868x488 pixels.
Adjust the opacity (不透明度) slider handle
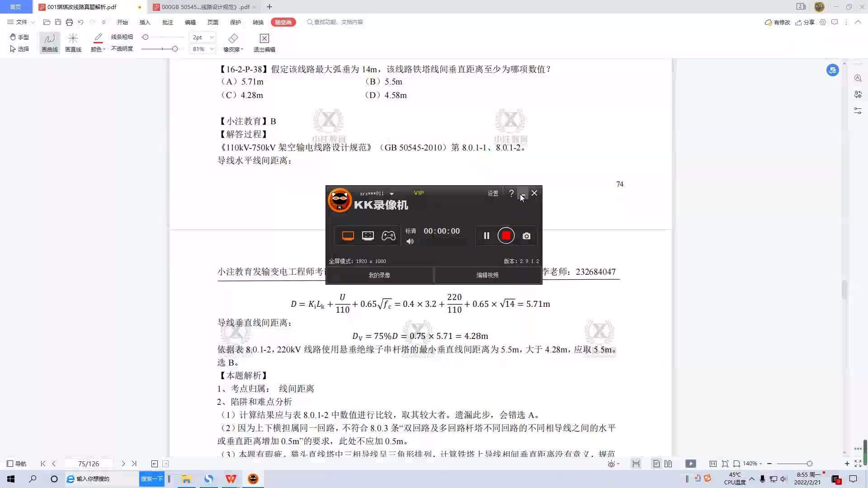coord(175,49)
